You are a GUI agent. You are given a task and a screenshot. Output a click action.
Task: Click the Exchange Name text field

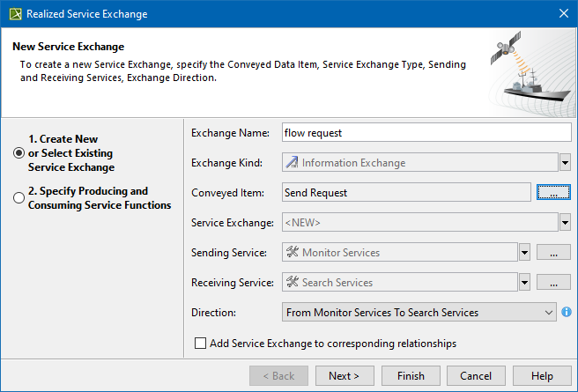[x=426, y=133]
